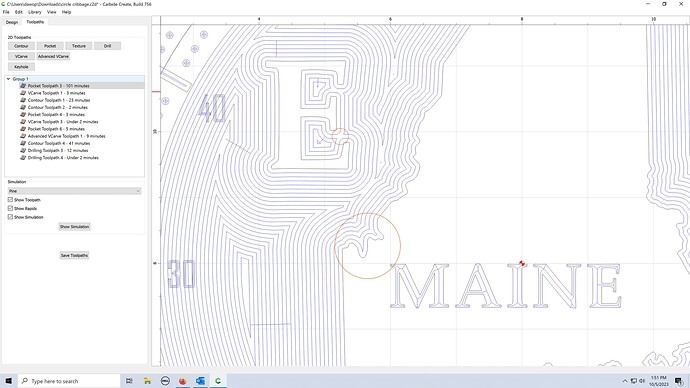This screenshot has height=388, width=690.
Task: Click the Show Simulation button
Action: pyautogui.click(x=74, y=227)
